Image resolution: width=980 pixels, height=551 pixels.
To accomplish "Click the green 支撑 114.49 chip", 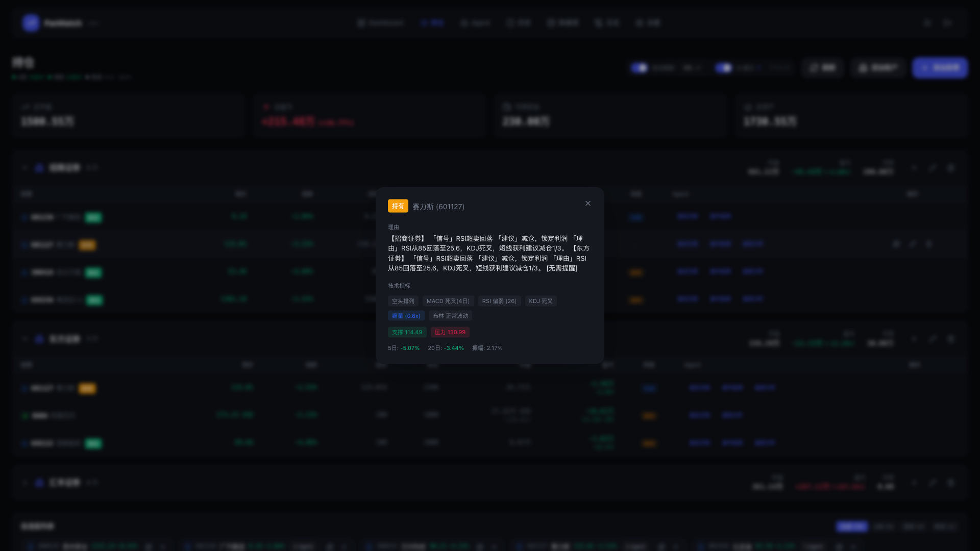I will click(x=407, y=332).
